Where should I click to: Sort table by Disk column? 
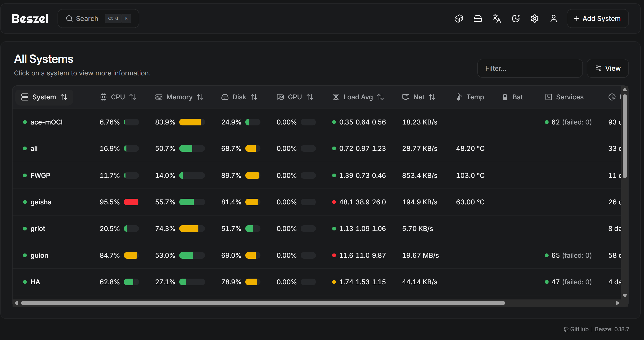pyautogui.click(x=239, y=97)
